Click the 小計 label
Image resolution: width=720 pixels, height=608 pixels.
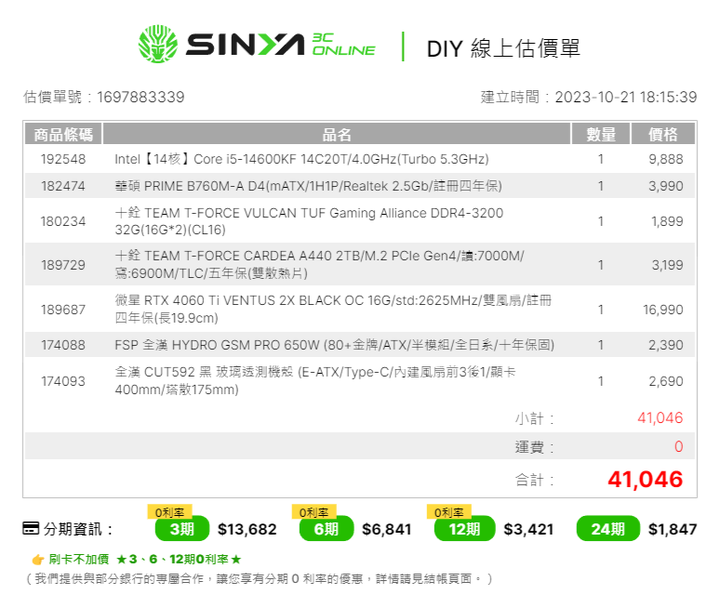pos(534,418)
